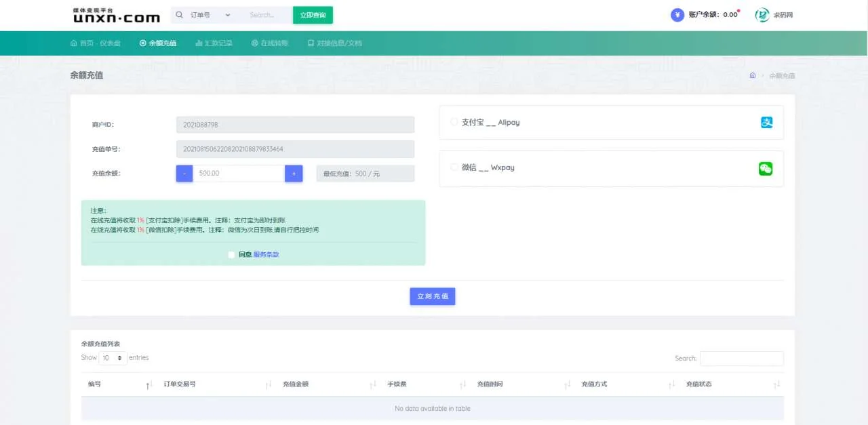Viewport: 868px width, 425px height.
Task: Click the table Search input field
Action: [741, 358]
